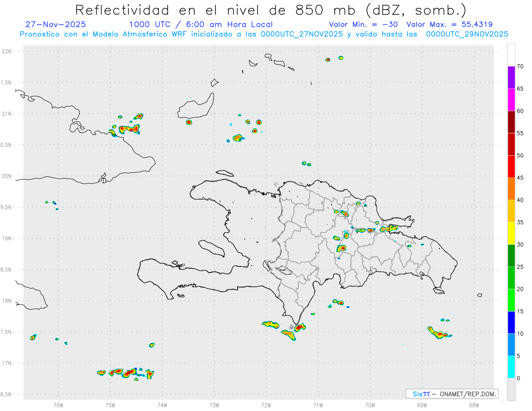532x411 pixels.
Task: Pick the bright red 45-50 dBZ band
Action: click(511, 166)
